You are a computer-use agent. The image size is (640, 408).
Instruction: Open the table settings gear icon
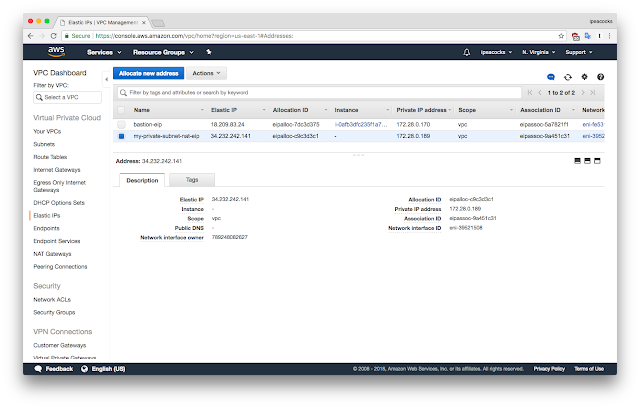click(x=584, y=77)
